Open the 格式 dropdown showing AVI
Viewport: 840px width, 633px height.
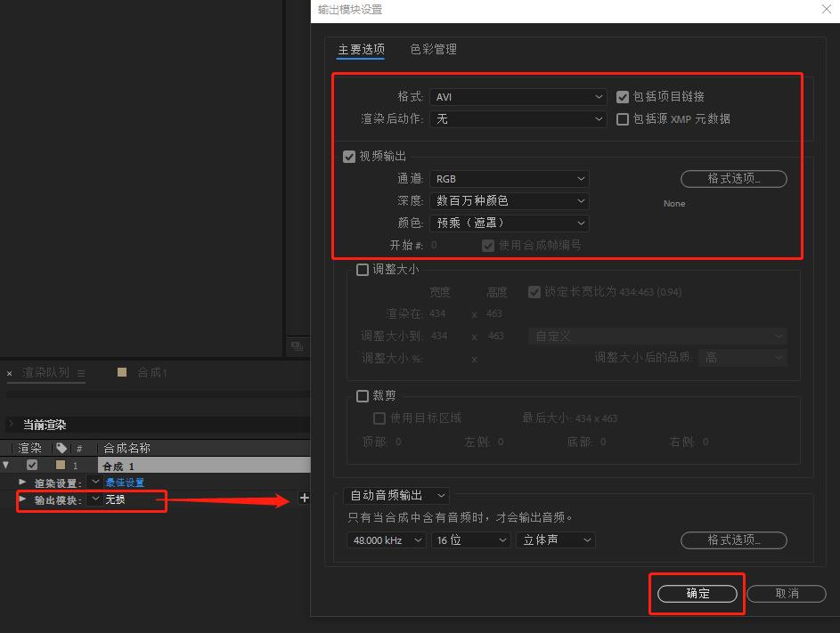518,97
